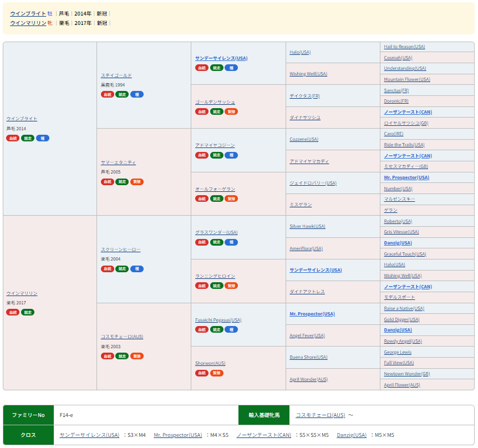Open the ステイゴールド horse link
This screenshot has height=448, width=478.
click(x=116, y=75)
